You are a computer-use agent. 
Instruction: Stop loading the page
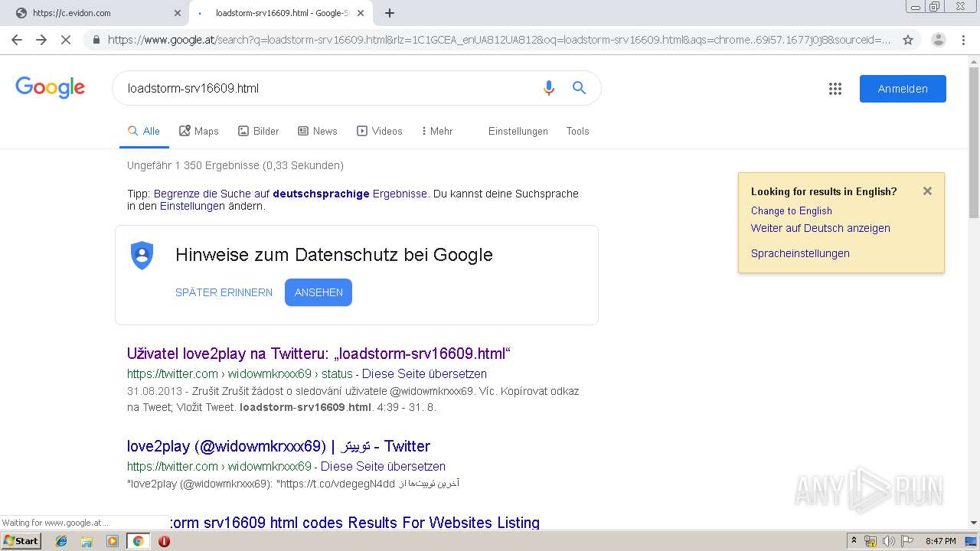pyautogui.click(x=66, y=40)
